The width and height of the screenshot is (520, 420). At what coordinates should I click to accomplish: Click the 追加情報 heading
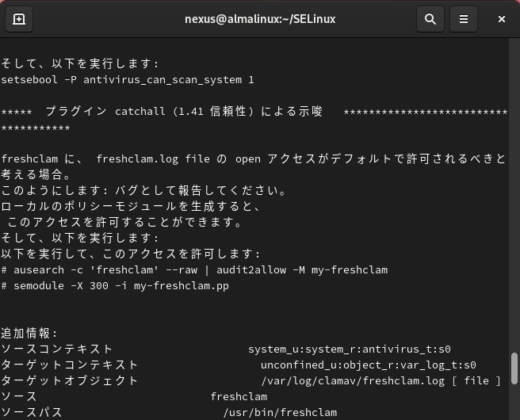click(x=30, y=334)
